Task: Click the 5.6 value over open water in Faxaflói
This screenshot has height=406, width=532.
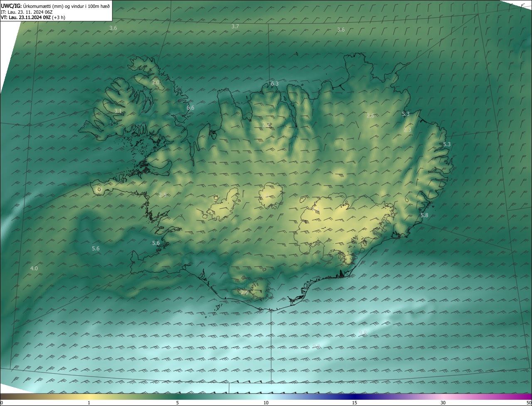Action: pyautogui.click(x=96, y=248)
